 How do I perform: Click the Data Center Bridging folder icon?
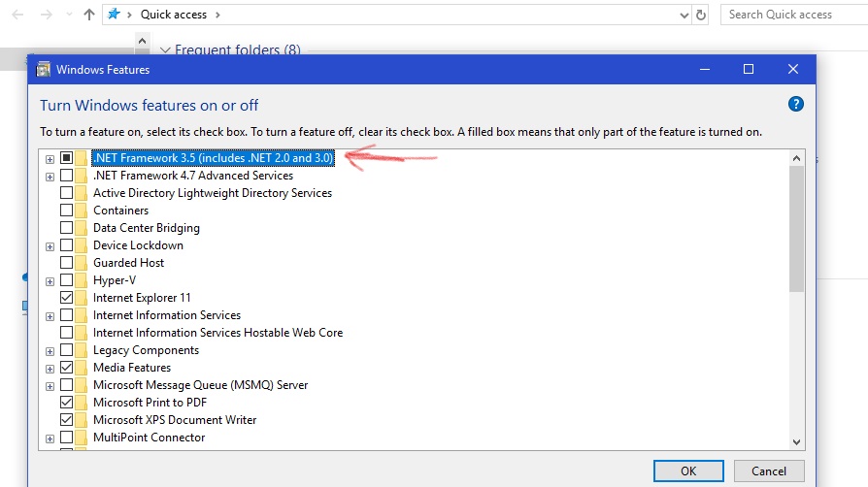(82, 228)
